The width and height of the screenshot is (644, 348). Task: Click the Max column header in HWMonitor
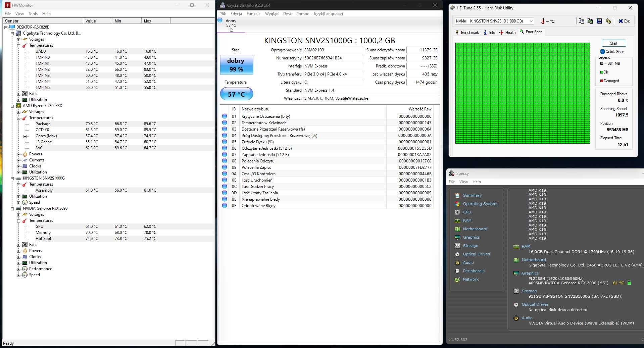tap(156, 21)
